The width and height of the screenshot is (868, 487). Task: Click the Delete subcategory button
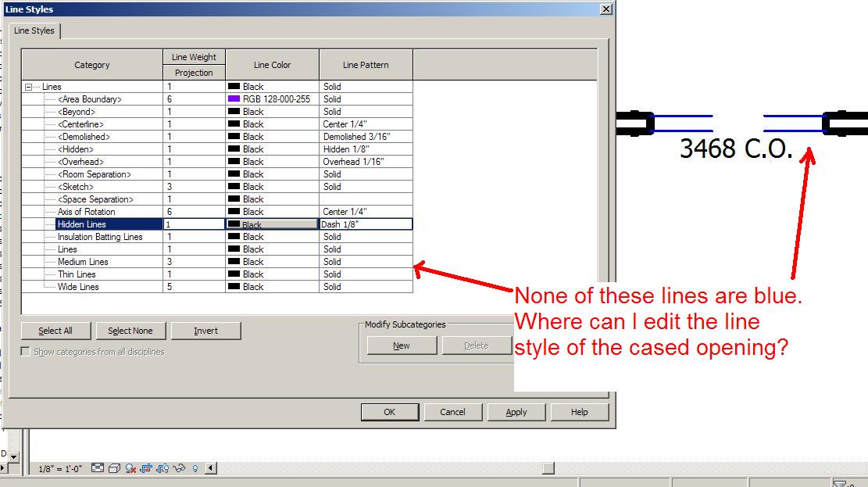tap(477, 346)
